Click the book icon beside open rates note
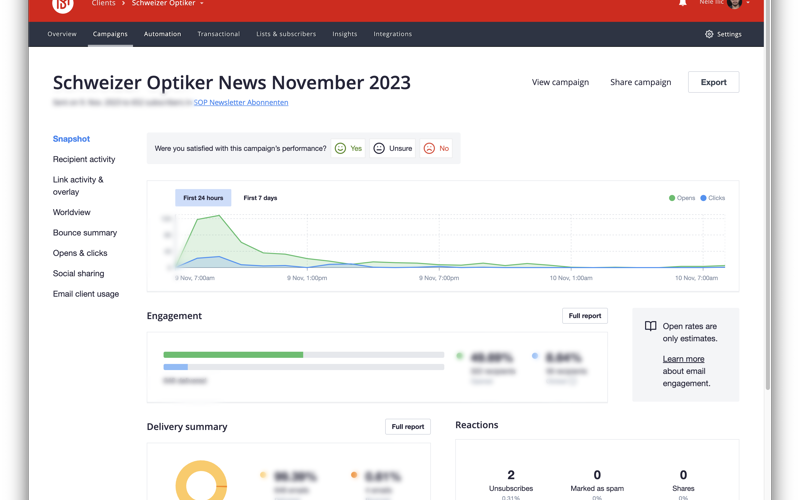The image size is (800, 500). click(x=650, y=326)
